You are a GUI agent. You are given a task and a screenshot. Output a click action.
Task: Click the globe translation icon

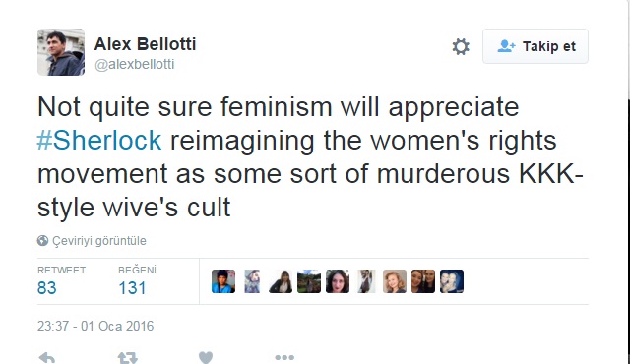pyautogui.click(x=42, y=241)
